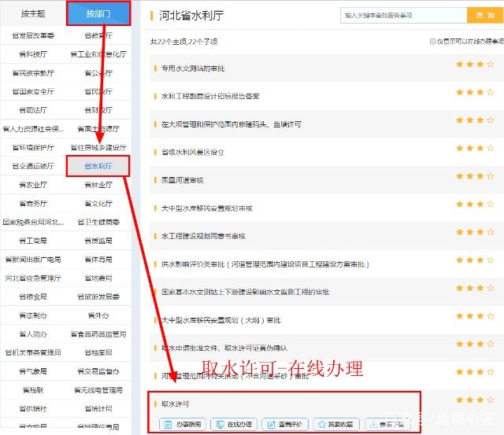504x435 pixels.
Task: Select 省交通运输厅 department
Action: 33,166
